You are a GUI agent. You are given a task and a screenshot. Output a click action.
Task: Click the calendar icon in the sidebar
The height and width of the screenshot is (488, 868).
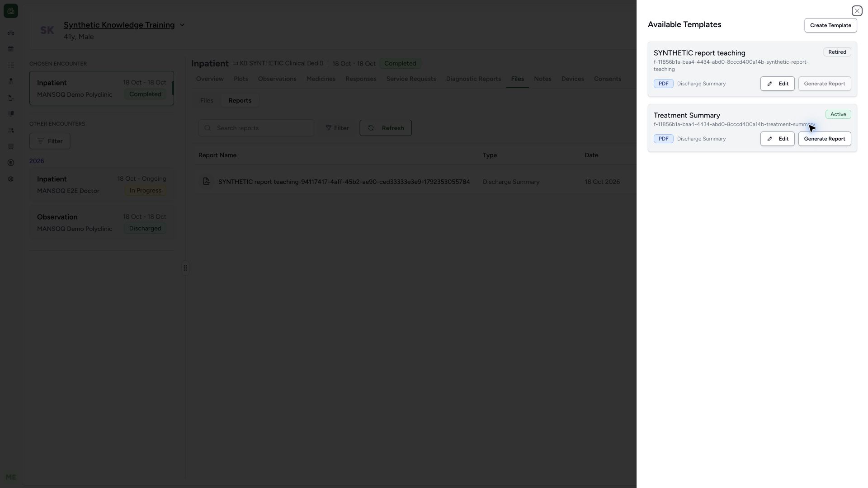click(11, 49)
